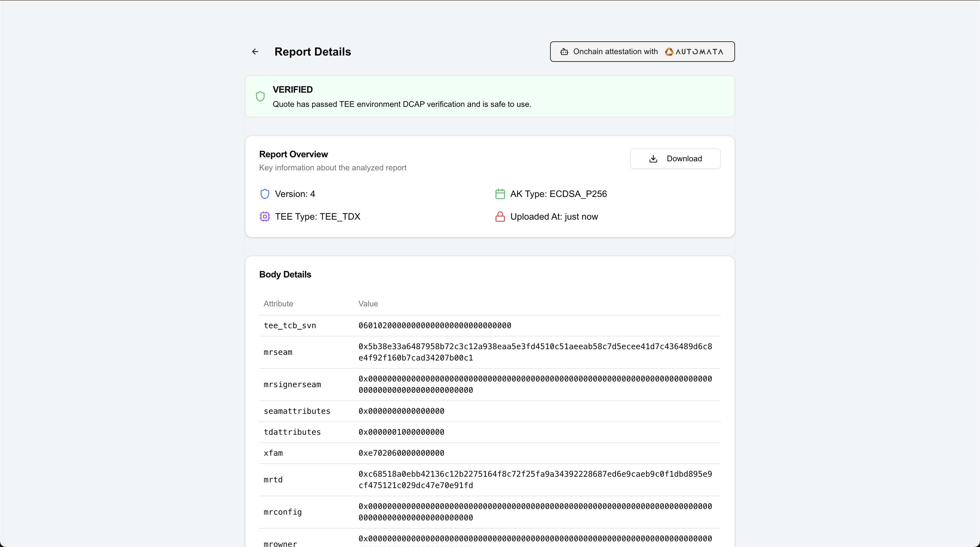Viewport: 980px width, 547px height.
Task: Click the red lock Uploaded At icon
Action: click(500, 217)
